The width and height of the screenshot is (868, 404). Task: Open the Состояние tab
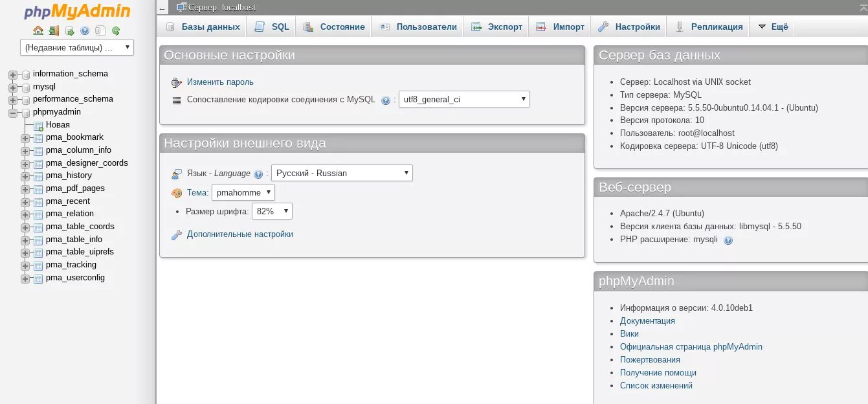(x=334, y=27)
